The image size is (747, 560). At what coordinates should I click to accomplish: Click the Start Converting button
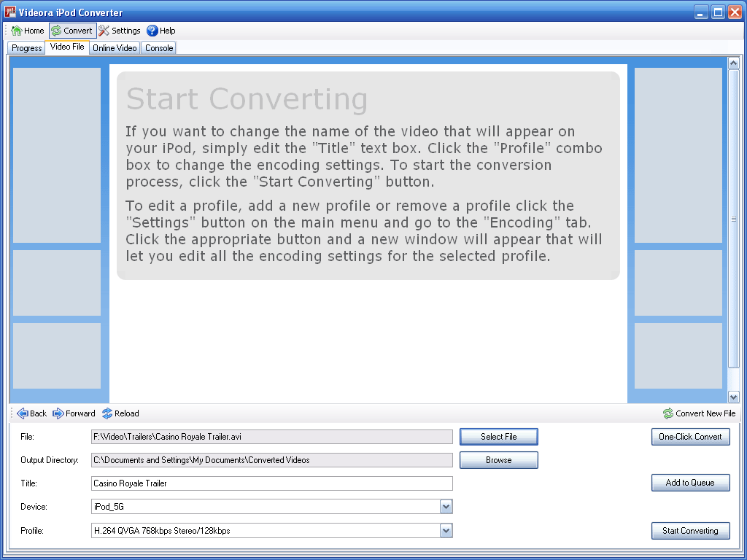[690, 531]
